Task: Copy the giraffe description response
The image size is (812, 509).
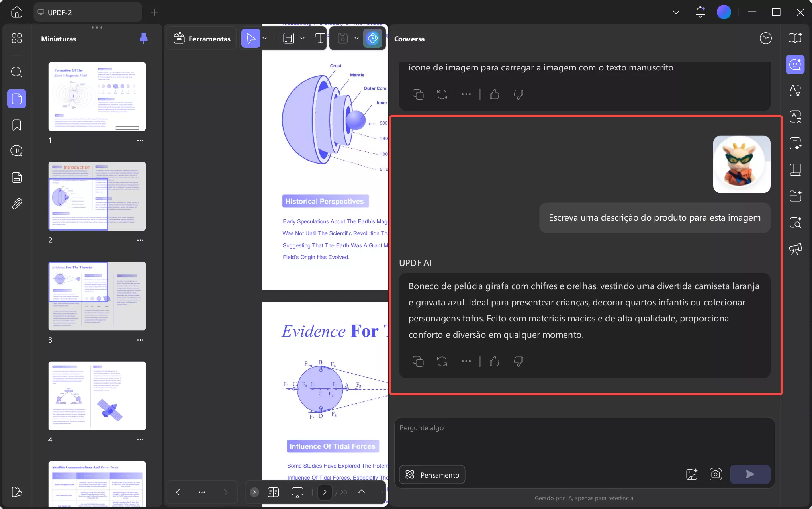Action: point(418,361)
